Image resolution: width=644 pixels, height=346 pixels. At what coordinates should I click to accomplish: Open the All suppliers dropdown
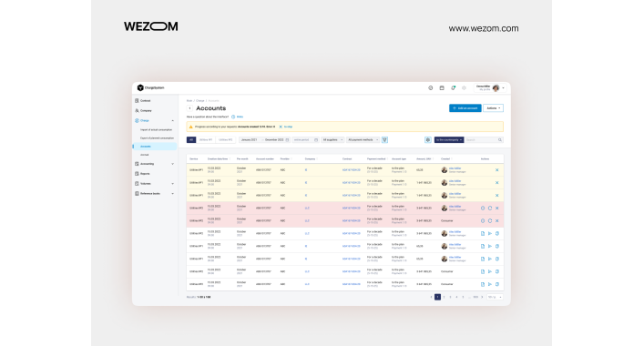click(332, 140)
